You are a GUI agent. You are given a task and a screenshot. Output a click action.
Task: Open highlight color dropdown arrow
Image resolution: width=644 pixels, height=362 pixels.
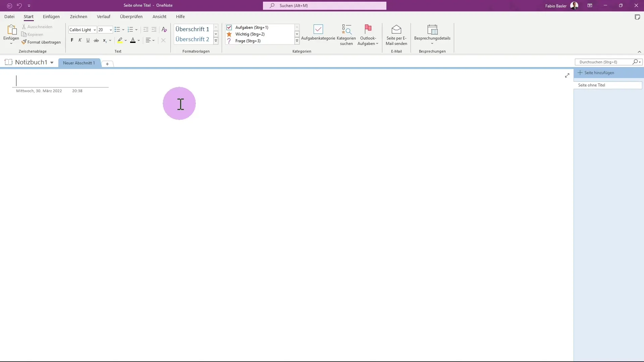point(126,41)
